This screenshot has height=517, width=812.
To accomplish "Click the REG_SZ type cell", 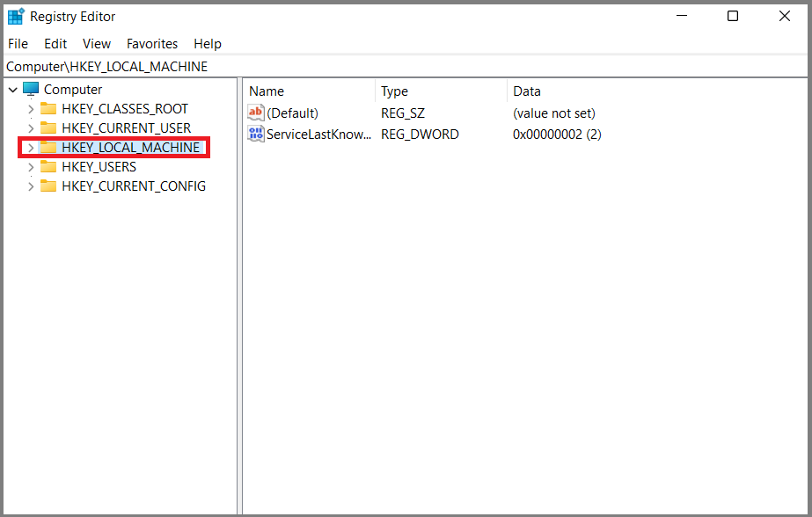I will click(x=403, y=113).
